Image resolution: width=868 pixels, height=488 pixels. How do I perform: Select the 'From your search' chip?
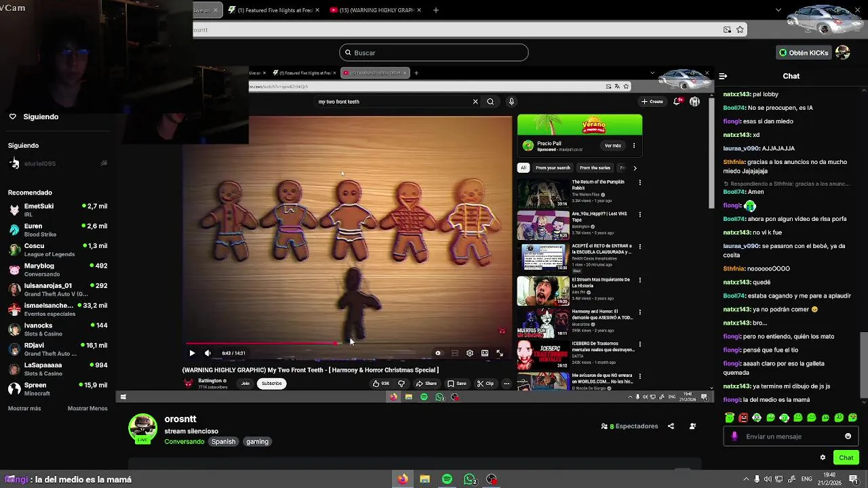553,167
